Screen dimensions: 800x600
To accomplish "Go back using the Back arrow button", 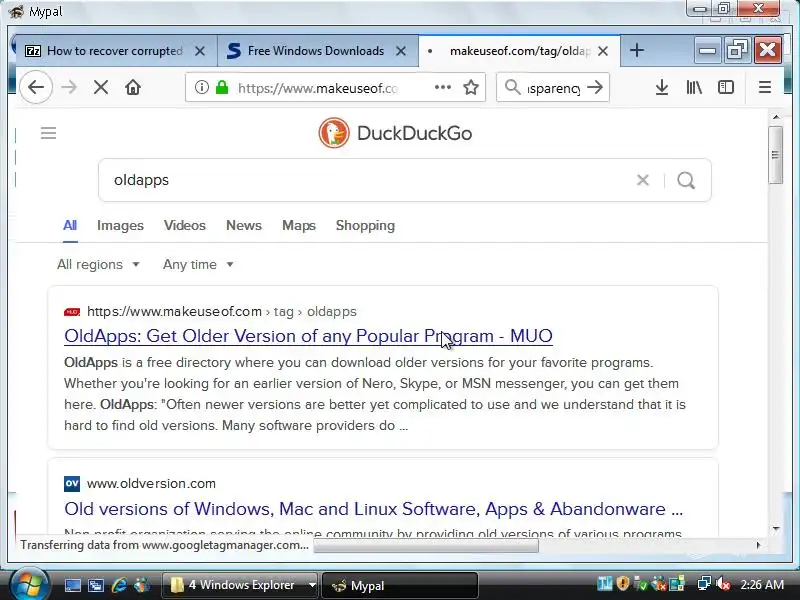I will coord(36,88).
